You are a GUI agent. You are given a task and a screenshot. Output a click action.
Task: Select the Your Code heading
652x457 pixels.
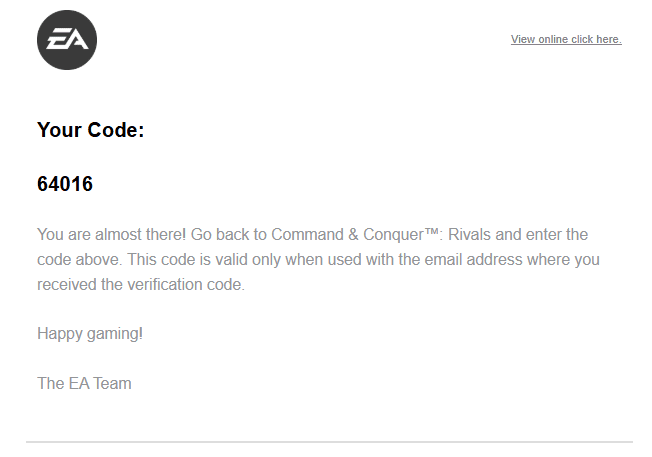pos(91,130)
